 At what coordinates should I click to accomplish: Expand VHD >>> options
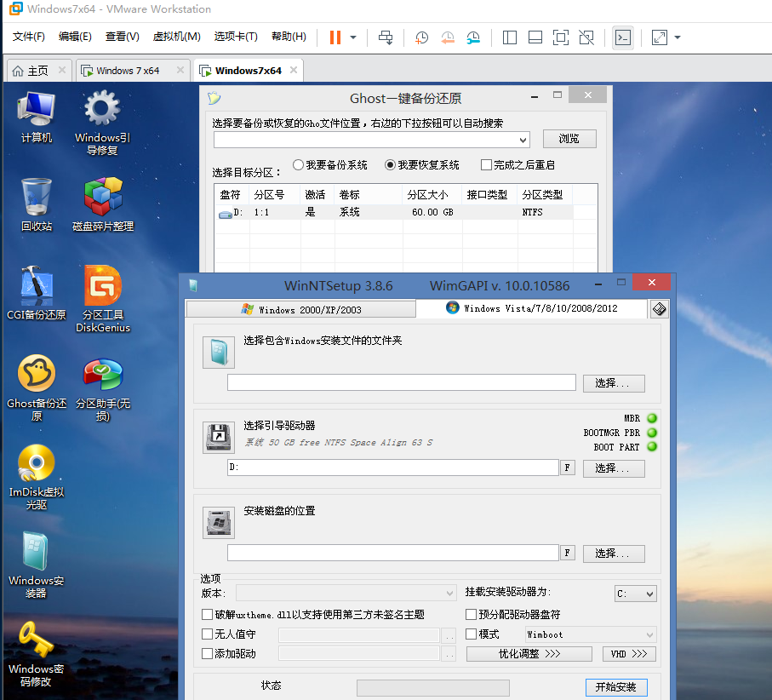point(629,654)
